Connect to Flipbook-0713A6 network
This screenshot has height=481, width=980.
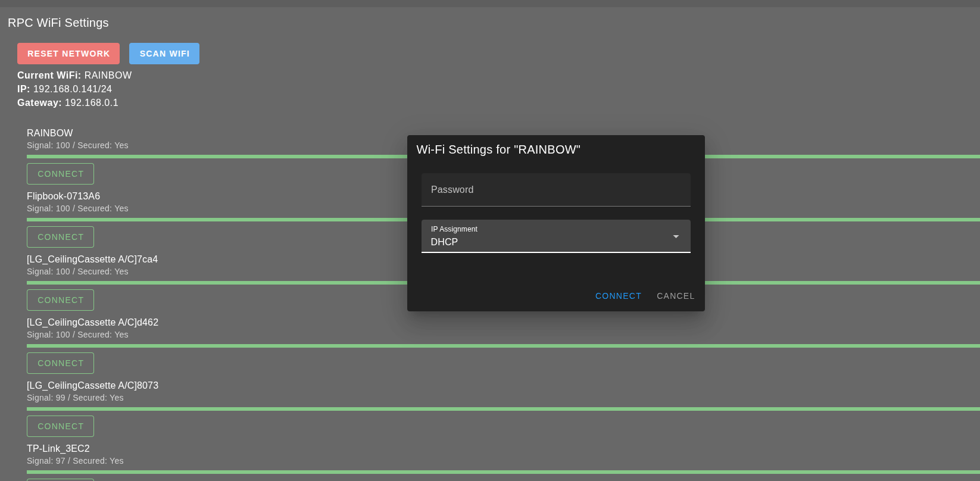click(x=60, y=237)
